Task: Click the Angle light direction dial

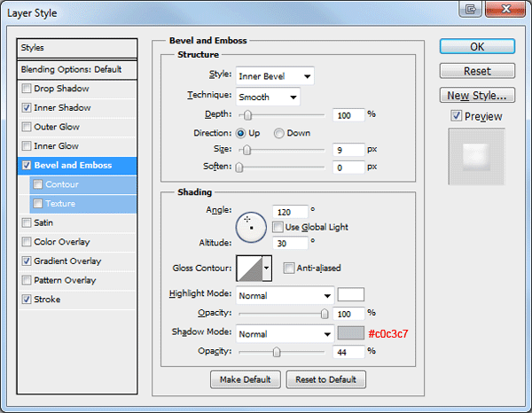Action: pyautogui.click(x=251, y=227)
